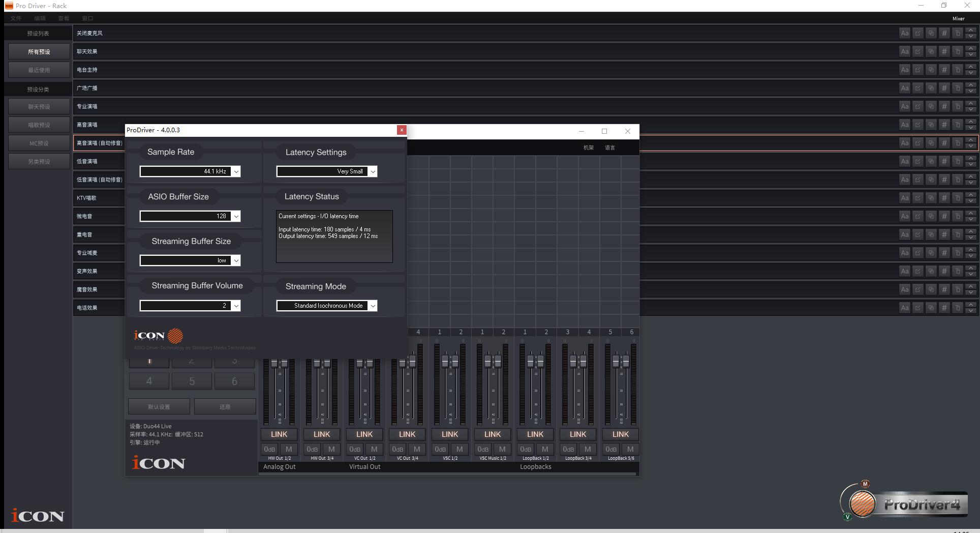This screenshot has height=533, width=980.
Task: Click the rename (Aa) icon for 关闭麦克风 preset
Action: pos(904,34)
